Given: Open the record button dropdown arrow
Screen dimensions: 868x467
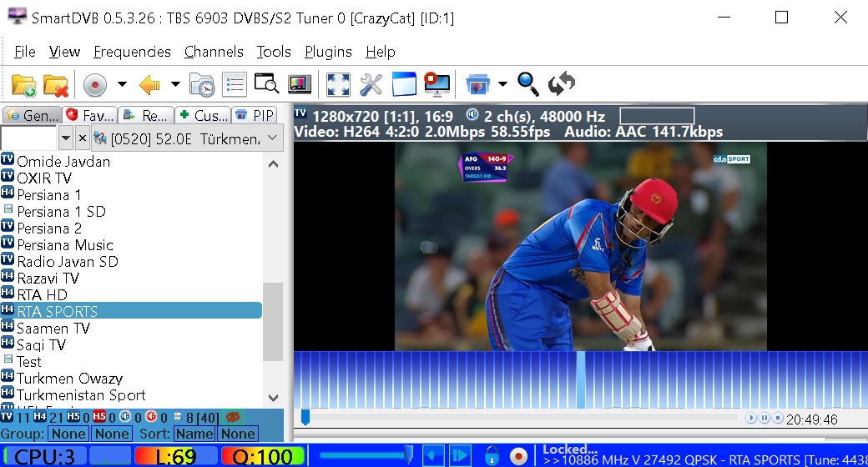Looking at the screenshot, I should click(x=122, y=85).
